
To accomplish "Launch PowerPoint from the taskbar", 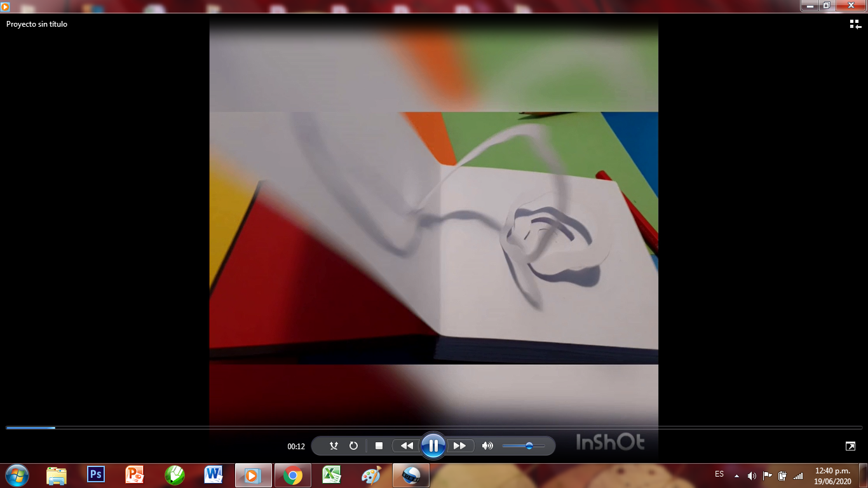I will click(x=135, y=475).
